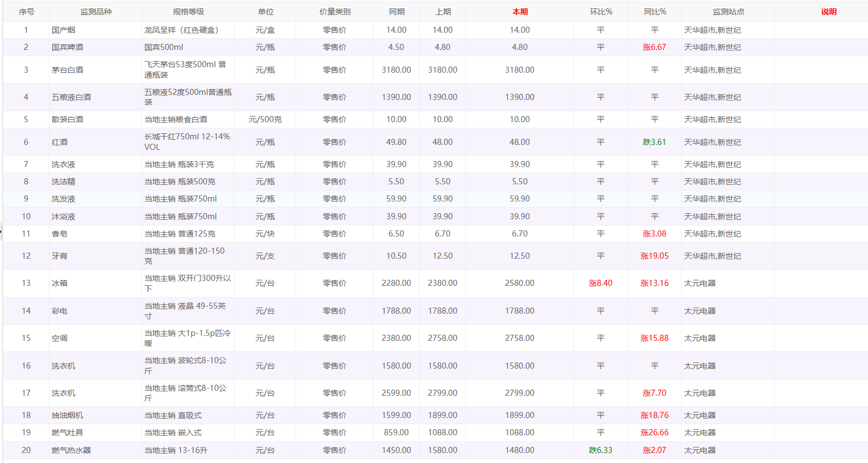Click the 上期 column header

(443, 12)
